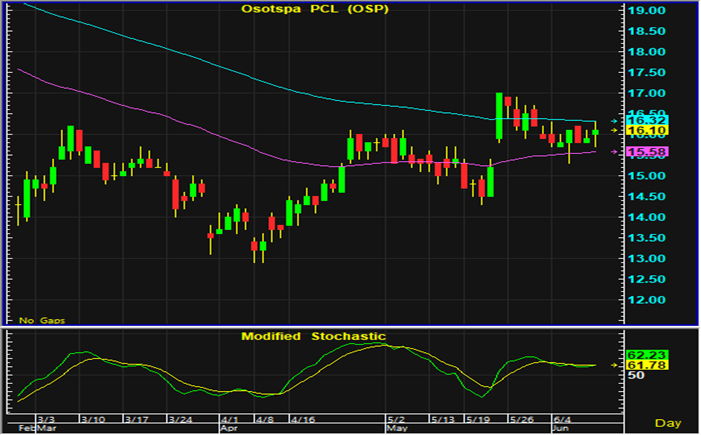701x435 pixels.
Task: Click the magenta 15.58 moving average tag
Action: coord(647,152)
